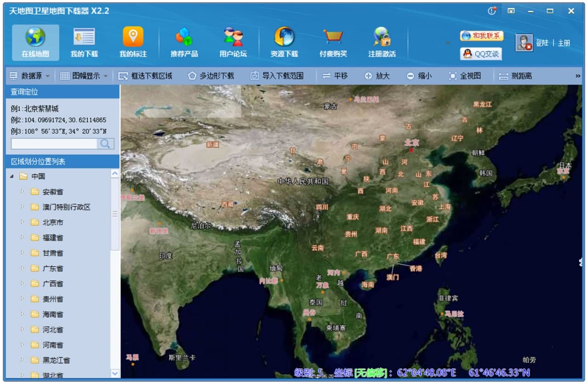The height and width of the screenshot is (384, 588).
Task: Click the QQ交谈 chat button
Action: pos(481,54)
